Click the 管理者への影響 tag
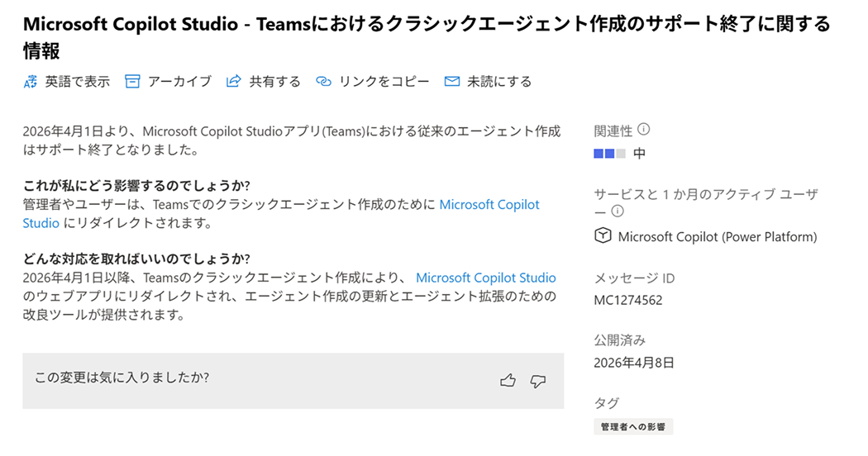Screen dimensions: 868x456 [633, 427]
